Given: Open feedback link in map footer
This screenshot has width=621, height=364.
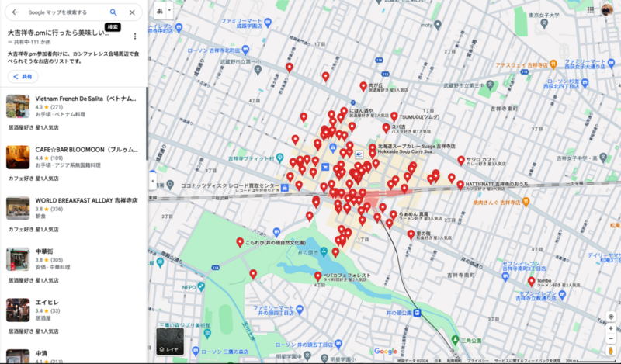Looking at the screenshot, I should [x=527, y=361].
